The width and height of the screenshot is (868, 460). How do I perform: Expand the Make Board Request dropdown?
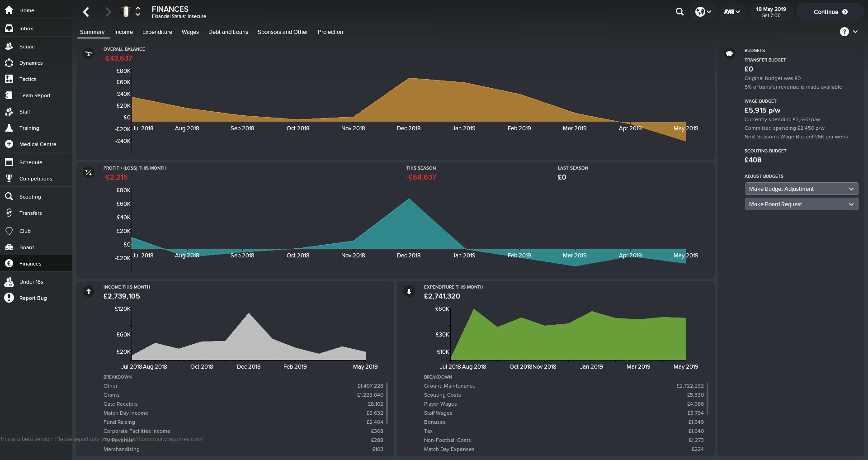(801, 204)
